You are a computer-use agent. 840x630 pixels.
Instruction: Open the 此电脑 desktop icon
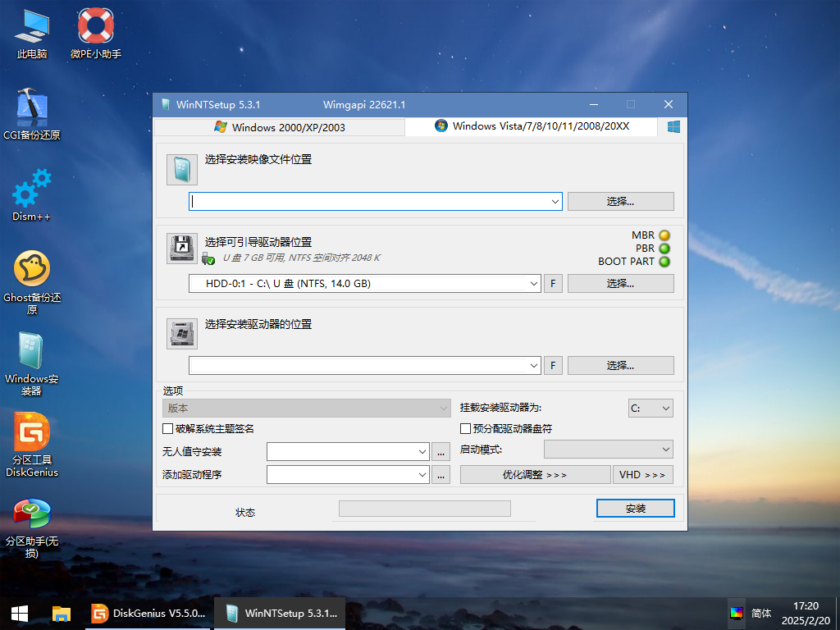(x=32, y=33)
